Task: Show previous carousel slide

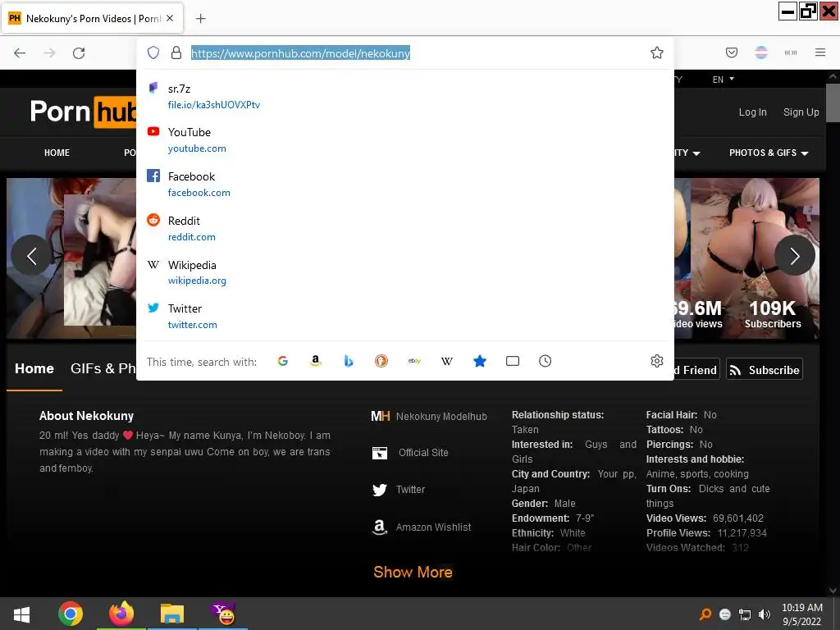Action: [32, 256]
